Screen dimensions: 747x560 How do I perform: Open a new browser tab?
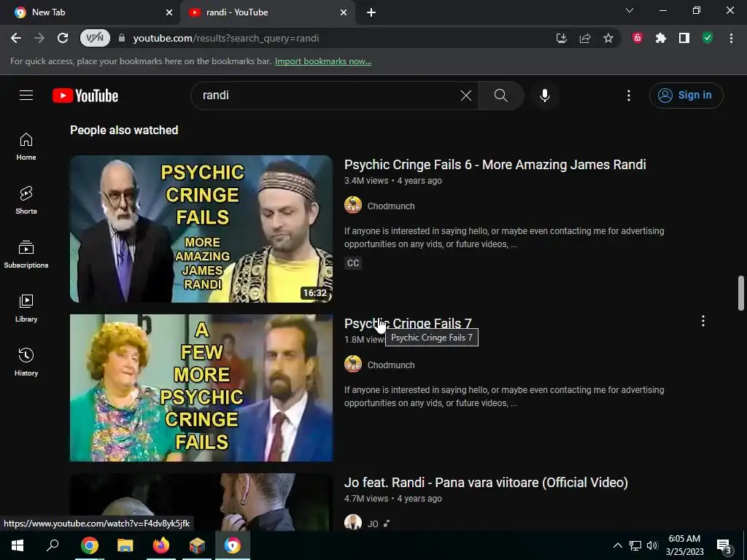click(x=371, y=12)
